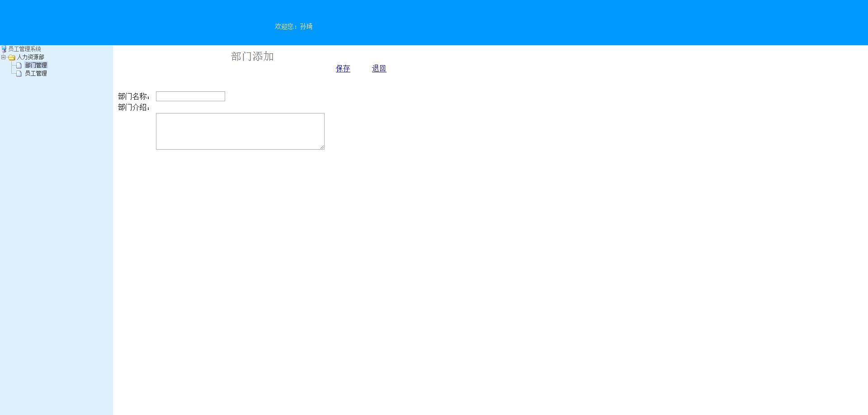Click the 部门名称 label text

133,96
